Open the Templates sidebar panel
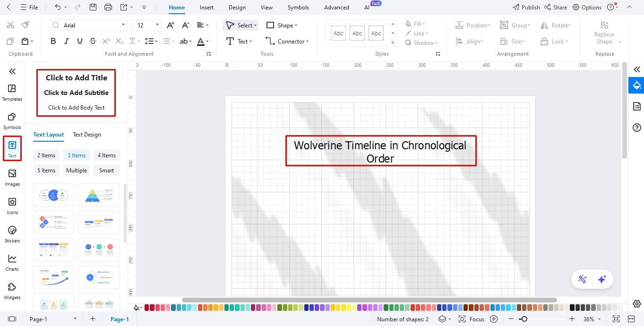Screen dimensions: 644x326 12,92
